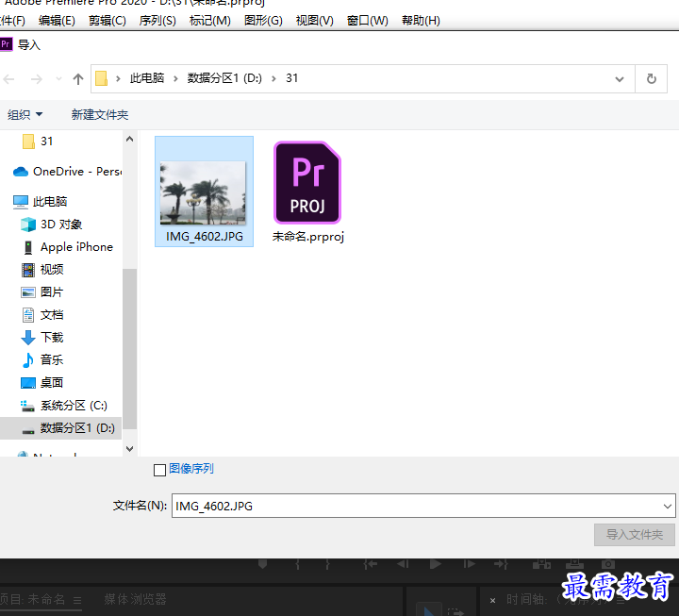Select the IMG_4602.JPG thumbnail
The image size is (679, 616).
point(203,192)
